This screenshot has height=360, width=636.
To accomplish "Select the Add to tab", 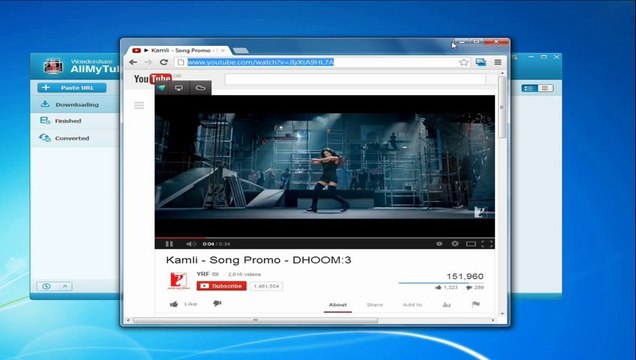I will coord(413,305).
